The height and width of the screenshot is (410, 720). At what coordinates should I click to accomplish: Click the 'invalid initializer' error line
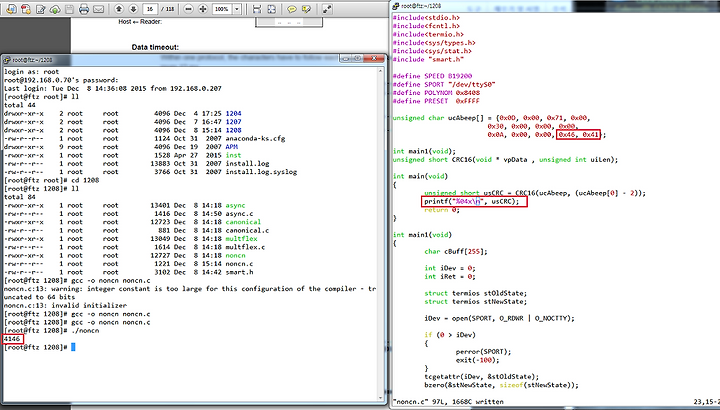[x=65, y=305]
